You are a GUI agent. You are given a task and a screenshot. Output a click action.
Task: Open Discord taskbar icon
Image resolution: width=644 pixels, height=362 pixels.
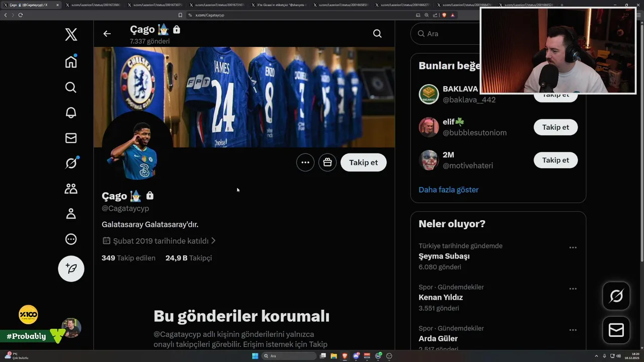pyautogui.click(x=356, y=356)
